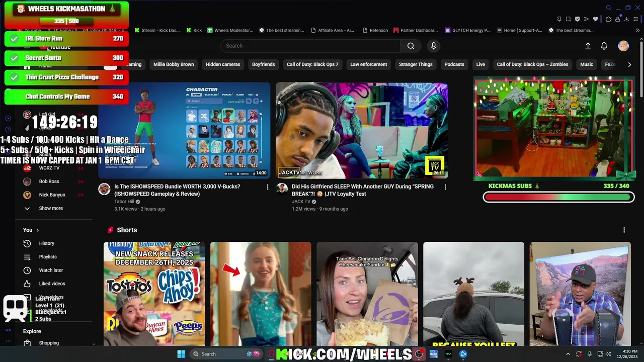The width and height of the screenshot is (644, 362).
Task: Open ISHOWSPEED Bundle video title
Action: 177,190
